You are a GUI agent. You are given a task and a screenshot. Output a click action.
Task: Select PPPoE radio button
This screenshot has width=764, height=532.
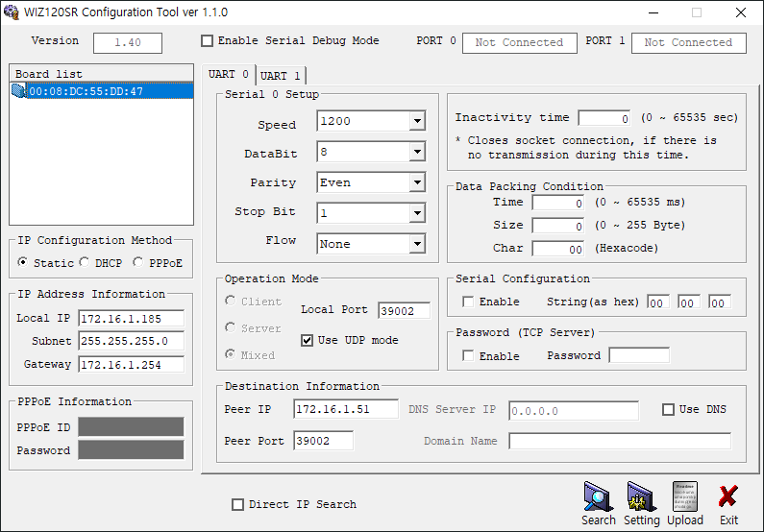tap(137, 262)
